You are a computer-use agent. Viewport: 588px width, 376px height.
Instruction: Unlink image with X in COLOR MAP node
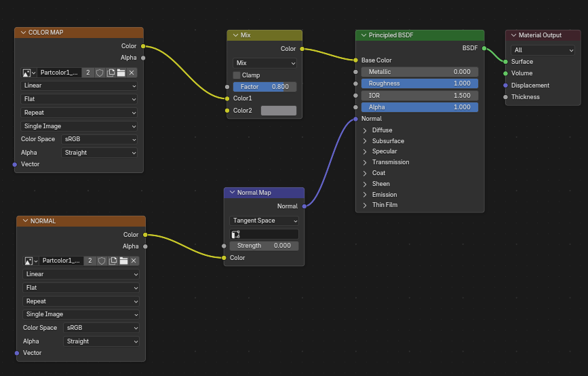pos(132,73)
